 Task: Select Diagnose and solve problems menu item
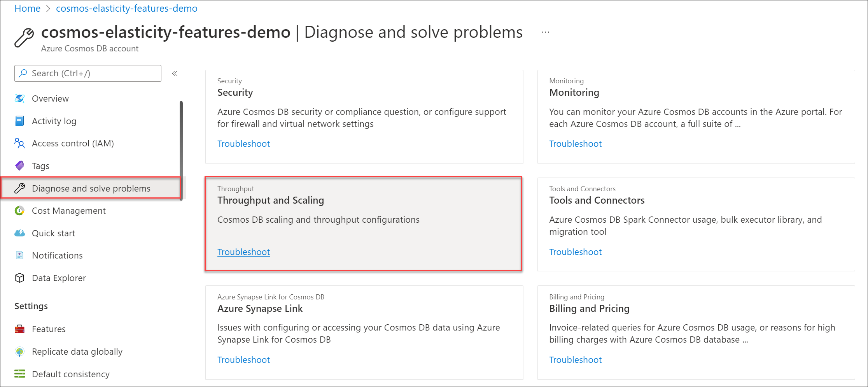point(91,188)
